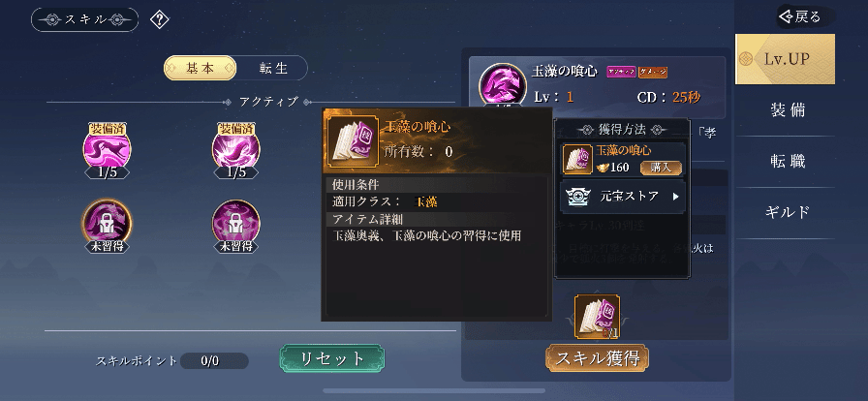Select the first equipped snake skill icon
868x401 pixels.
click(x=108, y=148)
